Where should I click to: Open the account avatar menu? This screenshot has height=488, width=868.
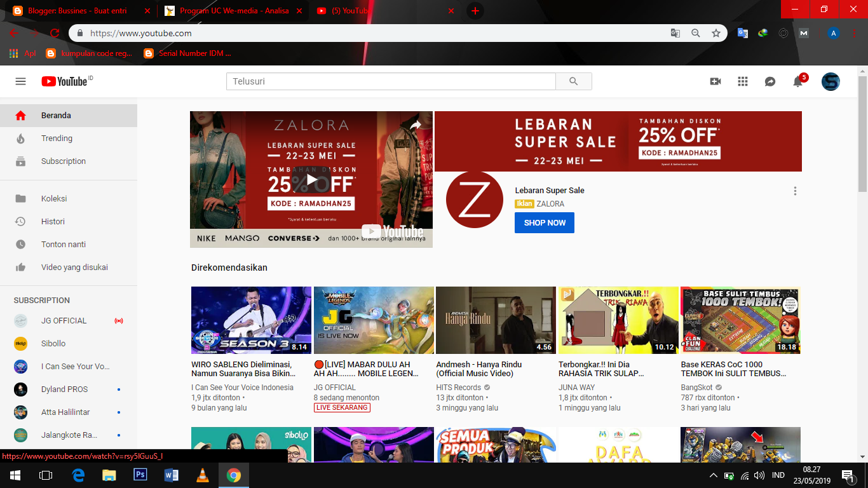coord(831,81)
